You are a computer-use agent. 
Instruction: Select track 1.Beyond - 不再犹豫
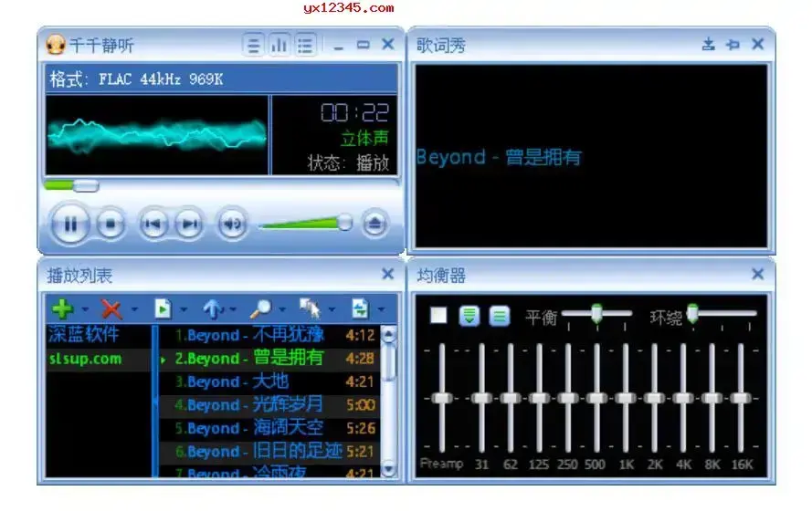pyautogui.click(x=269, y=336)
